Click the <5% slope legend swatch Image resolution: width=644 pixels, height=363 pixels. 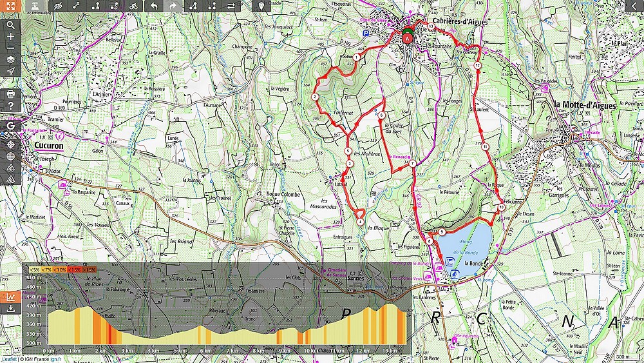click(x=35, y=270)
